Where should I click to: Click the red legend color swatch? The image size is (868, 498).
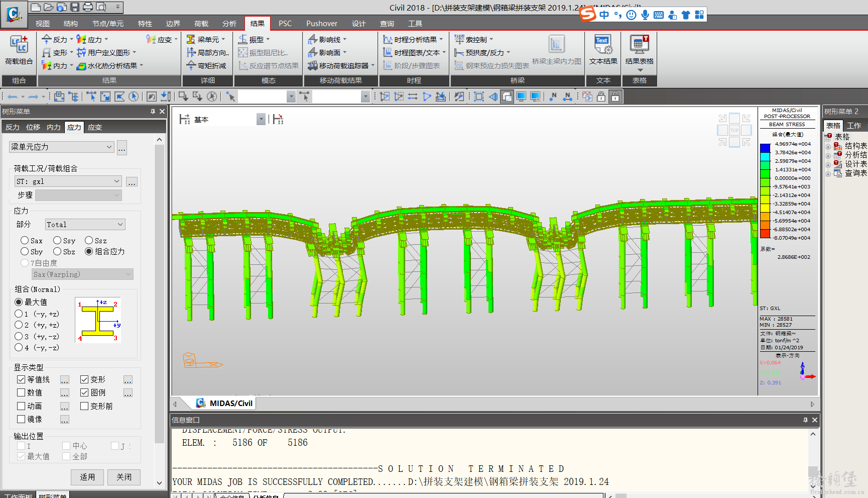pos(765,234)
